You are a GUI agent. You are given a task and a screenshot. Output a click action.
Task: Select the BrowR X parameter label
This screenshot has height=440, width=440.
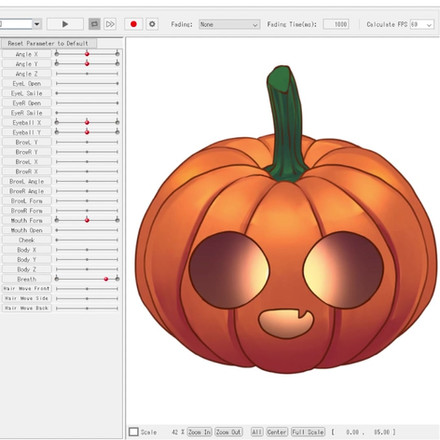(27, 171)
